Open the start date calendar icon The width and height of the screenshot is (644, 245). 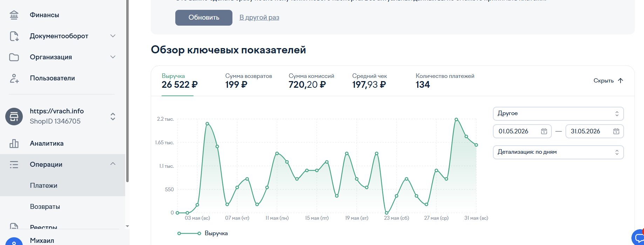[544, 131]
